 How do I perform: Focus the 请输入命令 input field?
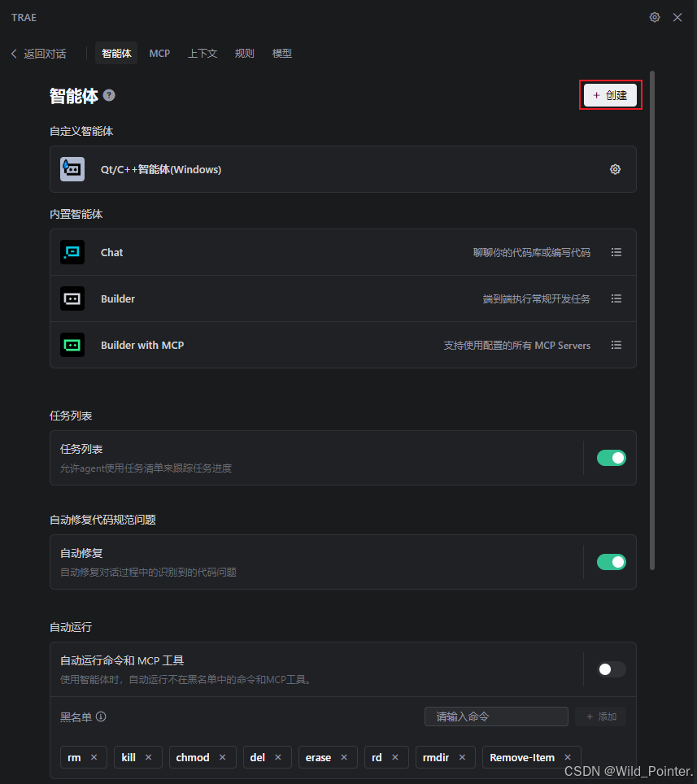(496, 716)
